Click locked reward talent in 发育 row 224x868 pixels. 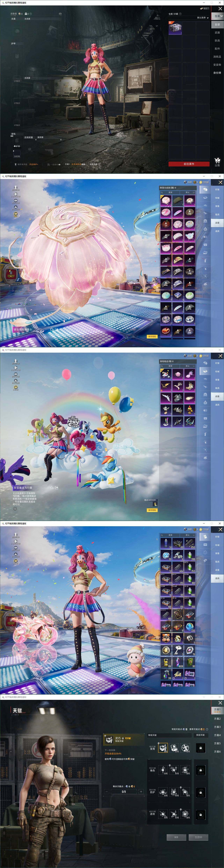[200, 748]
